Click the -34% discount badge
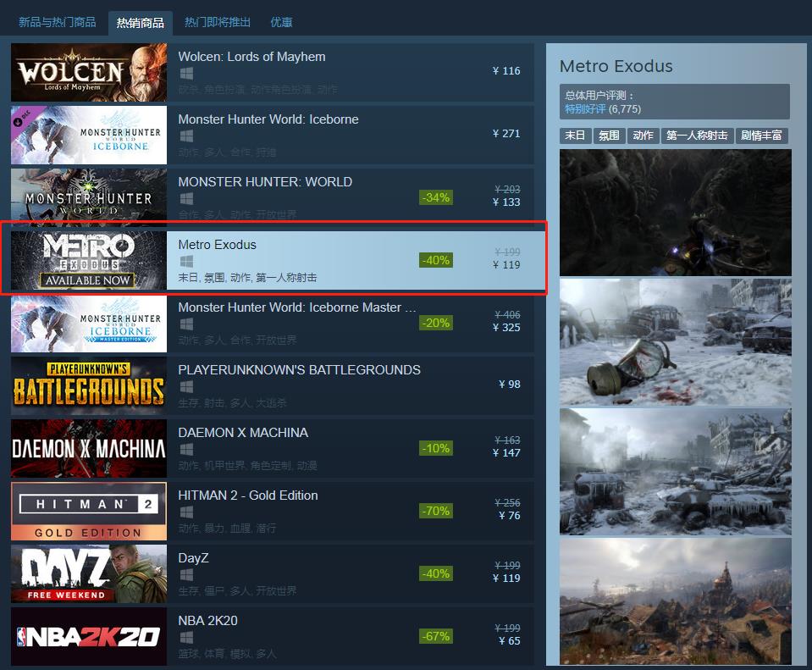The height and width of the screenshot is (670, 812). 436,197
